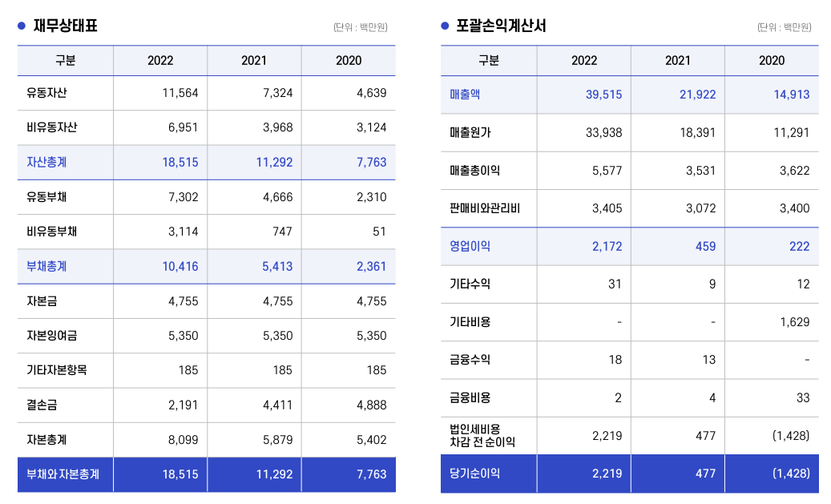Click the 비유동부채 row label

52,232
